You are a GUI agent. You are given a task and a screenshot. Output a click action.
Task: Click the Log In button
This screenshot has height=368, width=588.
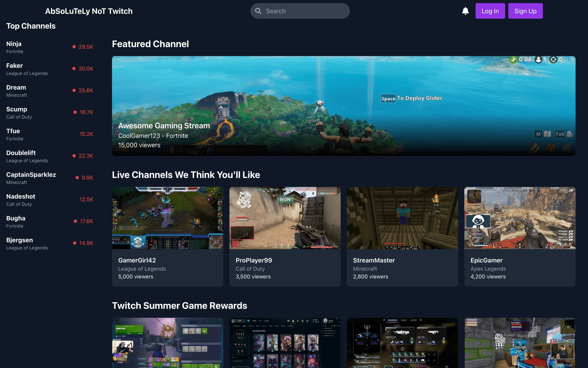click(490, 11)
